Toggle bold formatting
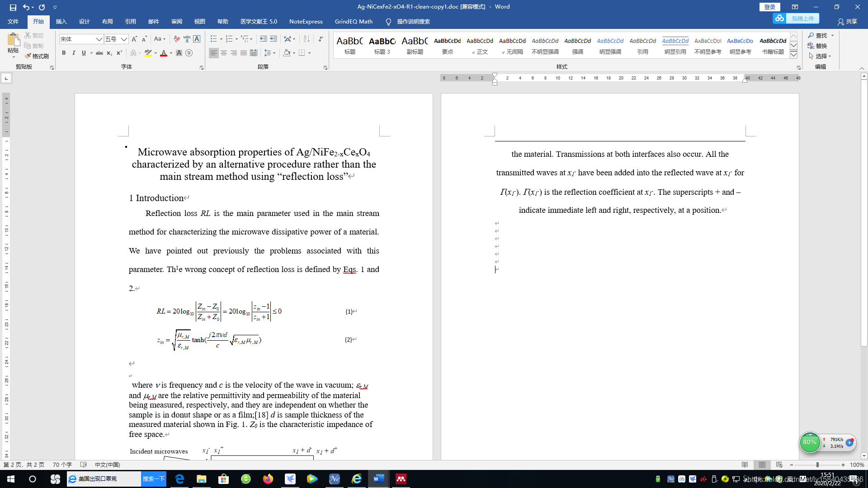This screenshot has width=868, height=488. [64, 53]
